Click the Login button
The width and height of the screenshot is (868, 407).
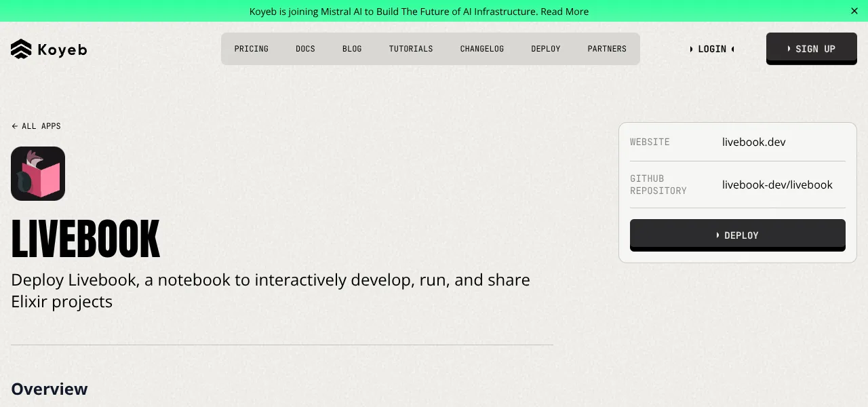pos(712,49)
